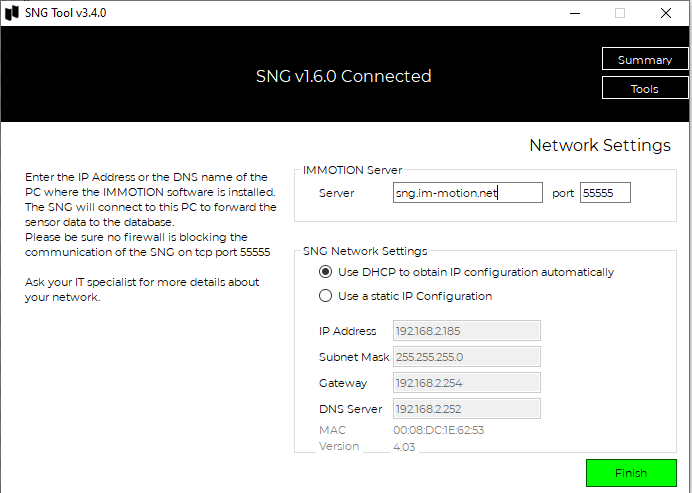Close the SNG Tool window
Image resolution: width=692 pixels, height=493 pixels.
pos(666,13)
